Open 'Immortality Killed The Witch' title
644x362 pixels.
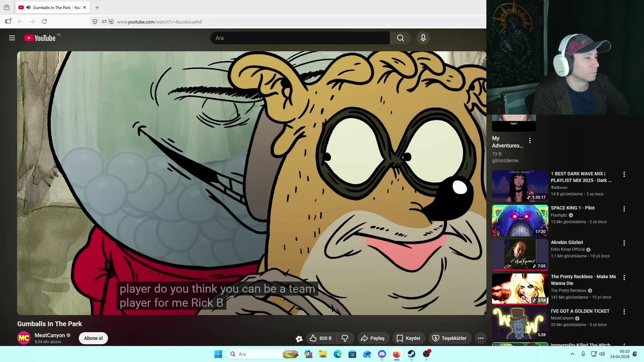[581, 345]
